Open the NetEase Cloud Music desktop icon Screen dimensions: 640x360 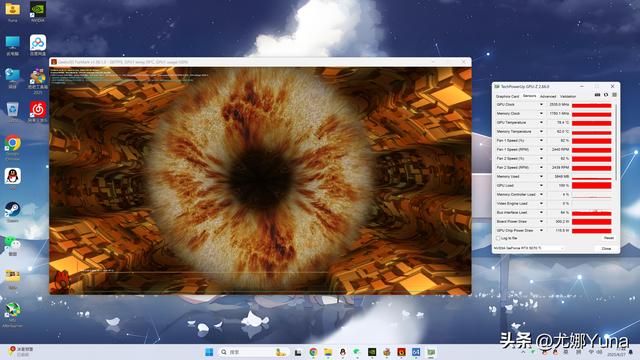point(38,111)
